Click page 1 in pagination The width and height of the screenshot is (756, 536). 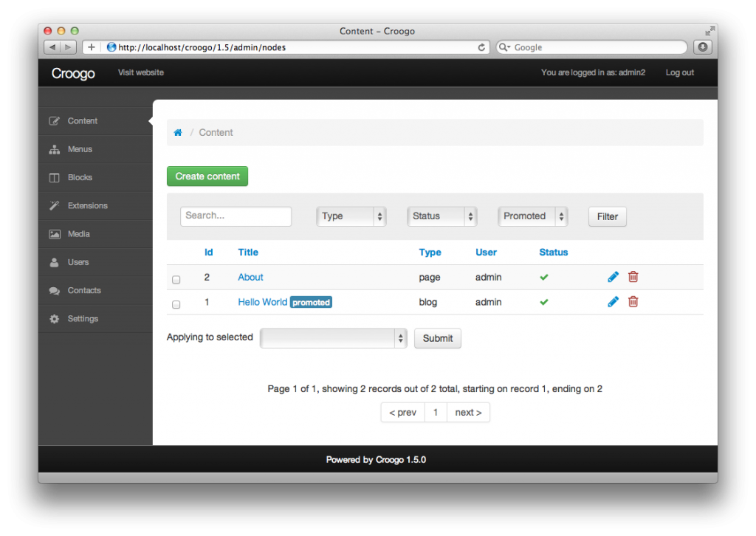click(436, 413)
